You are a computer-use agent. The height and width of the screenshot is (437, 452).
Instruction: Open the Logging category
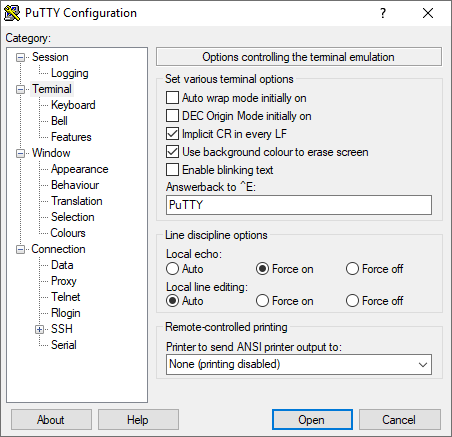[x=70, y=73]
